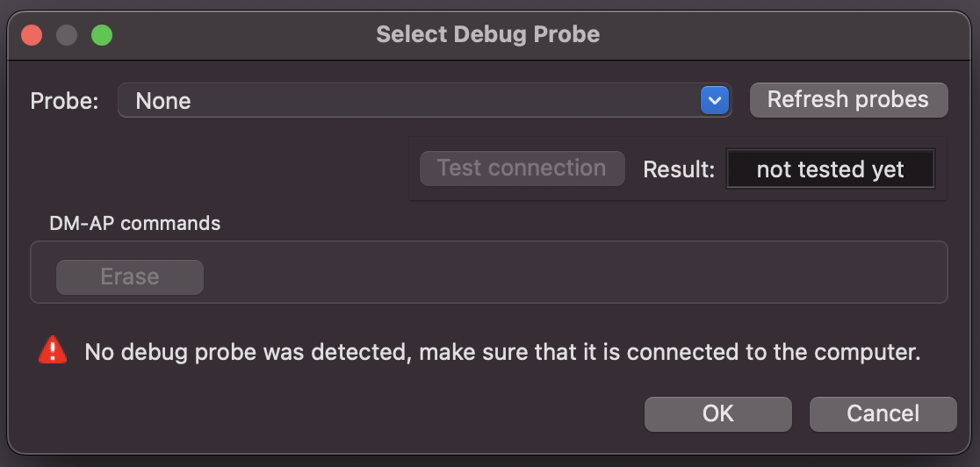
Task: Confirm the dialog with OK
Action: [x=717, y=413]
